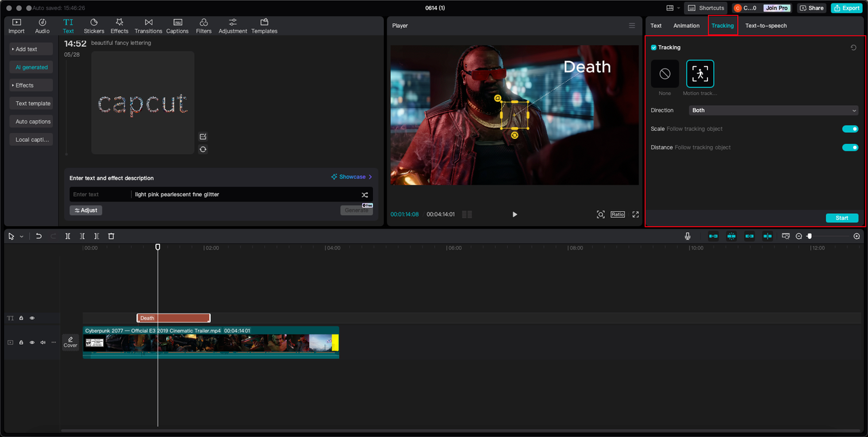868x437 pixels.
Task: Click the player fullscreen icon
Action: 635,214
